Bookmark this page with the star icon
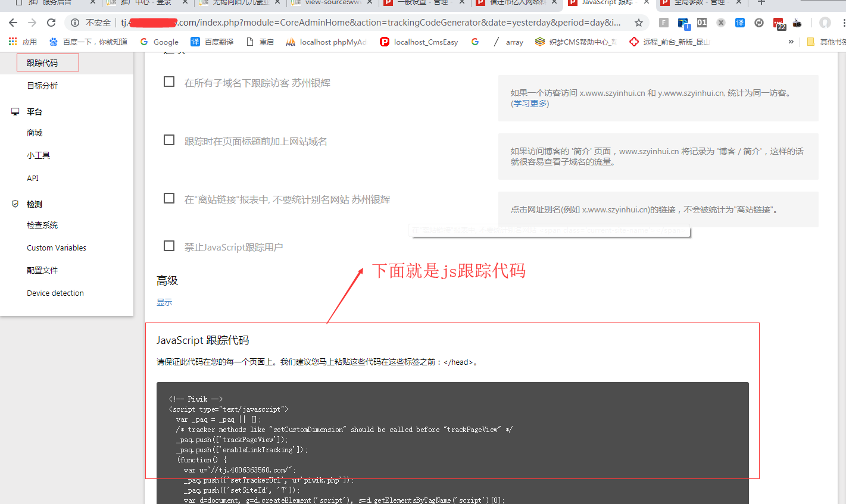846x504 pixels. 639,23
